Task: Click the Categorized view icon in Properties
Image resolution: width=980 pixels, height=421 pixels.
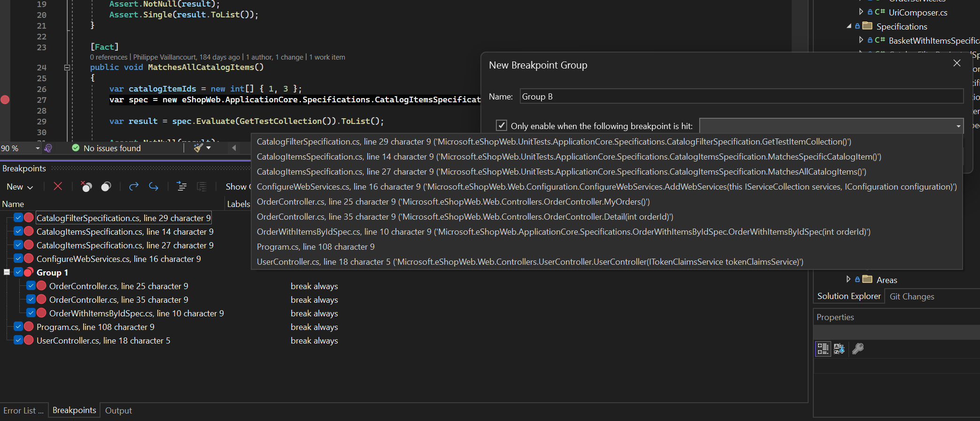Action: click(823, 349)
